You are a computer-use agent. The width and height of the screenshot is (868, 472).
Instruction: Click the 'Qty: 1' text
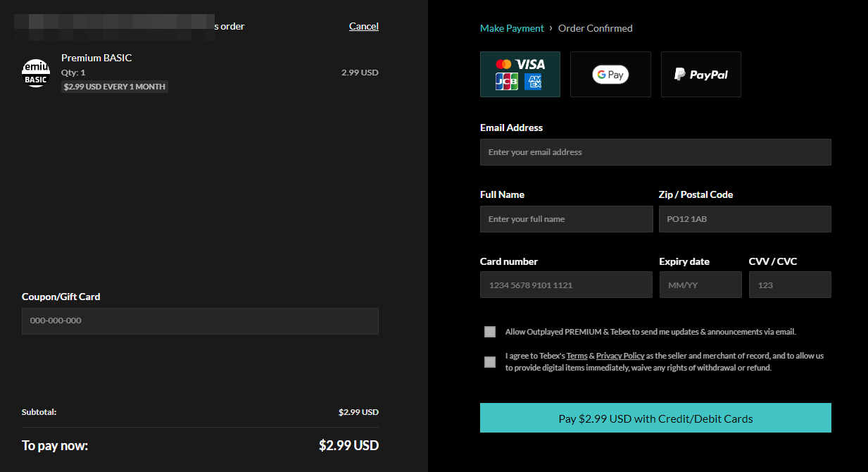pyautogui.click(x=73, y=73)
